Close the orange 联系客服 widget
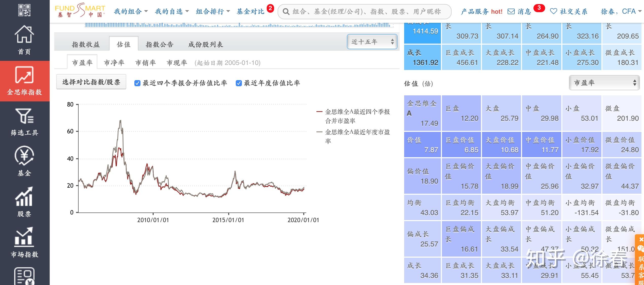 click(x=641, y=240)
